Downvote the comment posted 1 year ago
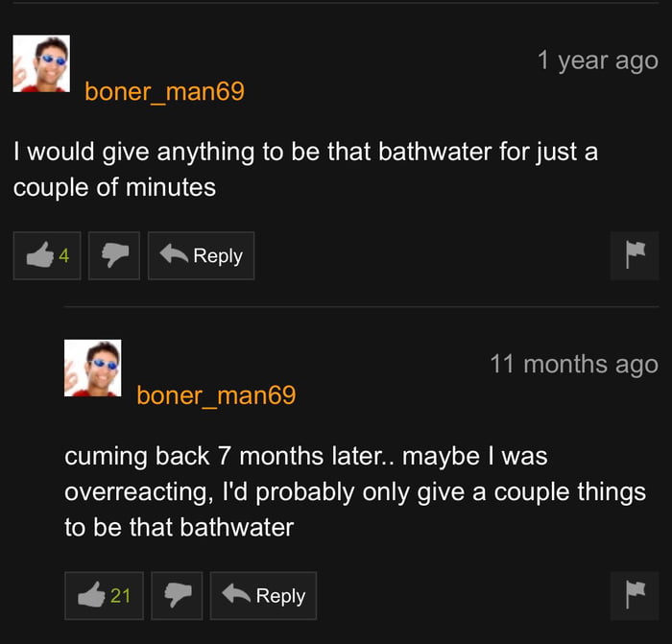 [114, 256]
